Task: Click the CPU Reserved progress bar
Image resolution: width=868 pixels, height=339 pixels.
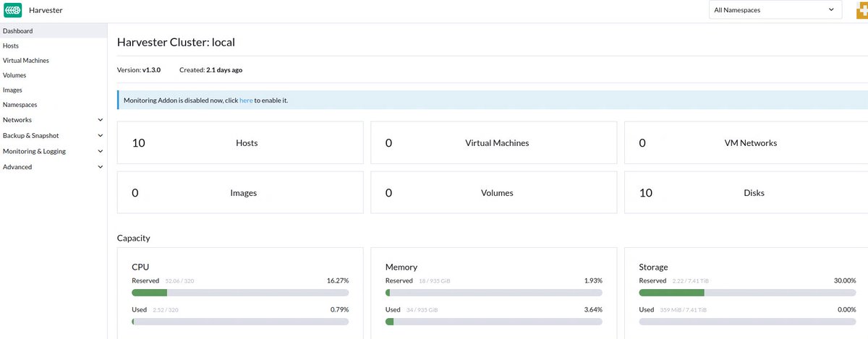Action: 240,293
